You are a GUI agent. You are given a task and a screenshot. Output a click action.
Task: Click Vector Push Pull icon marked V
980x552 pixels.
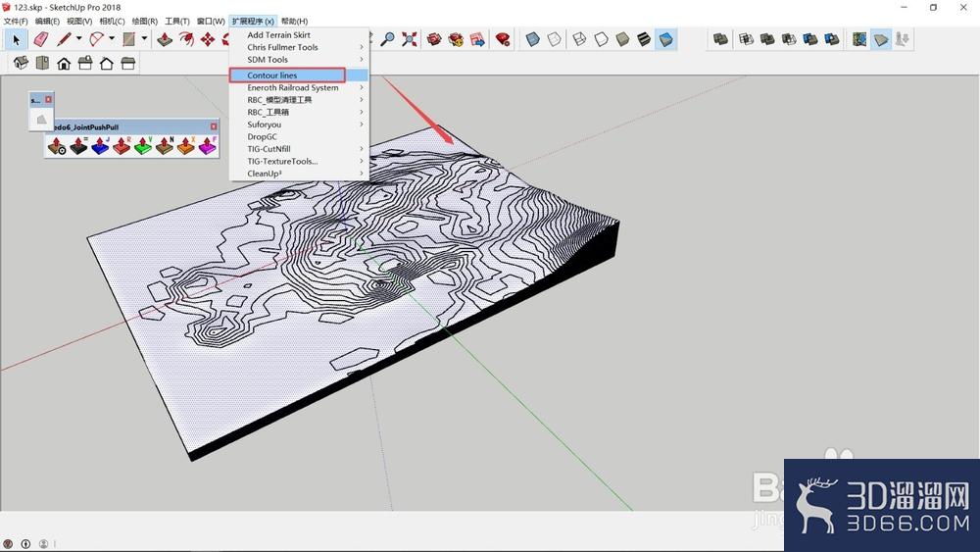(x=143, y=146)
